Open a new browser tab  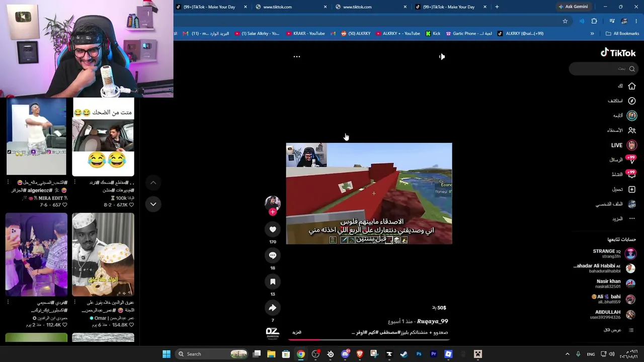pyautogui.click(x=497, y=7)
